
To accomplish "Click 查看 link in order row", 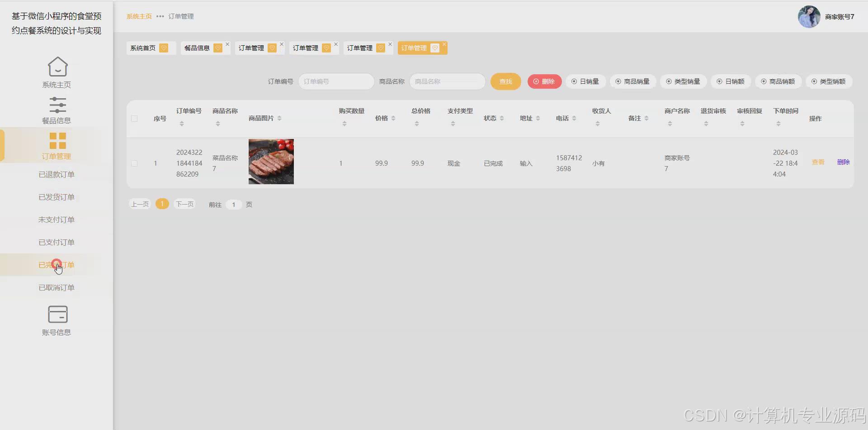I will click(x=818, y=162).
